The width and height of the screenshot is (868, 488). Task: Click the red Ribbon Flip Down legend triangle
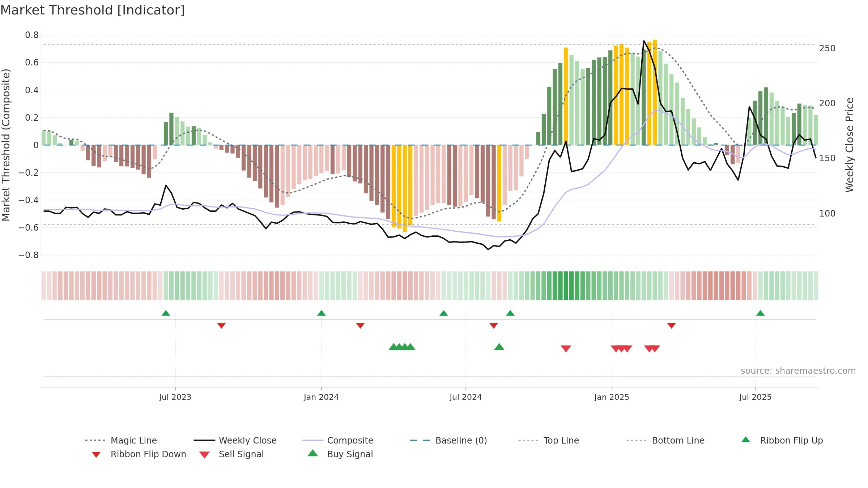(x=96, y=455)
